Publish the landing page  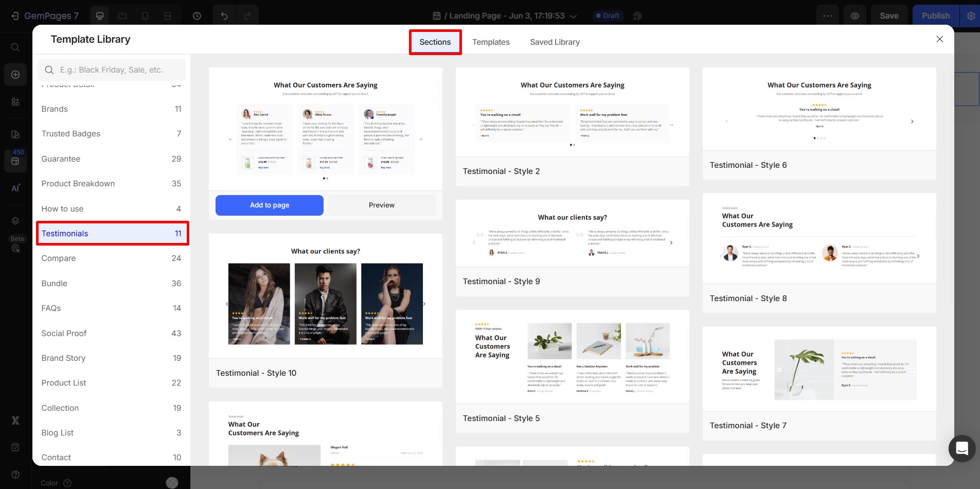coord(935,15)
